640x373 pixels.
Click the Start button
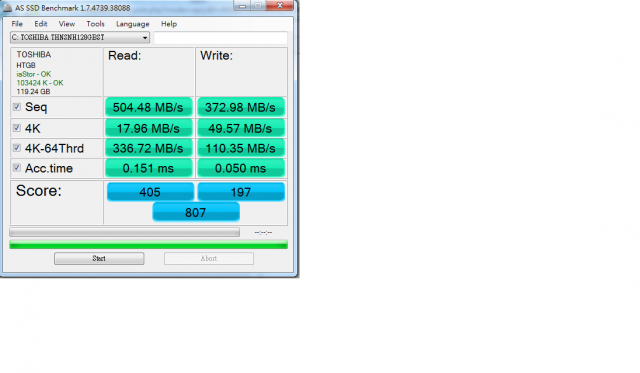click(99, 258)
